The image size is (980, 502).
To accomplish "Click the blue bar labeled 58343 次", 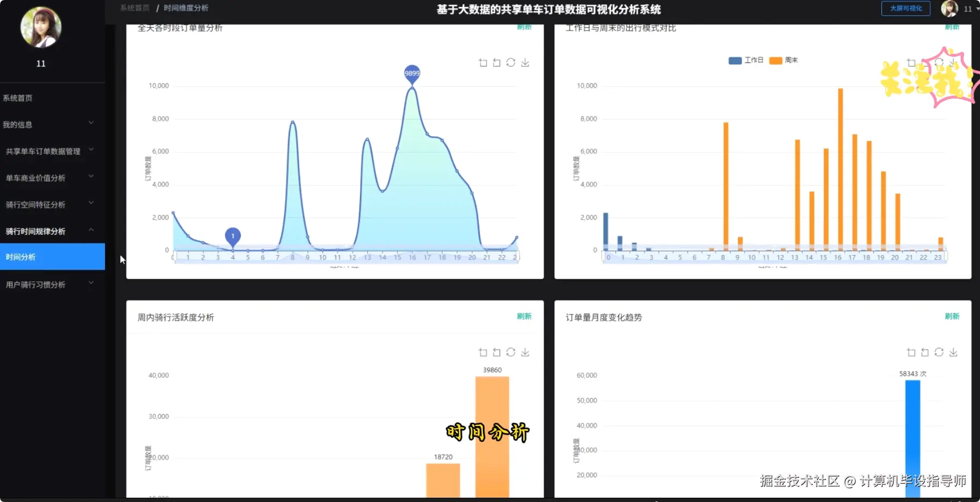I will pyautogui.click(x=913, y=439).
